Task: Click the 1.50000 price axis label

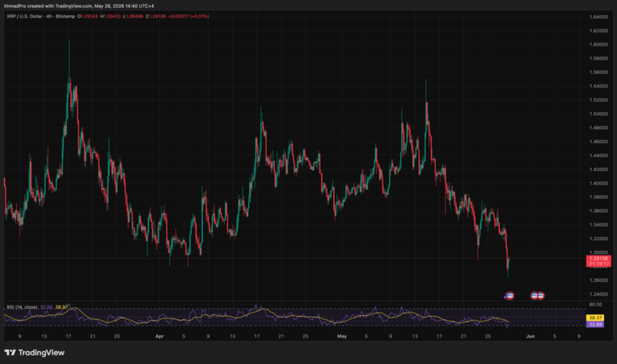Action: coord(598,114)
